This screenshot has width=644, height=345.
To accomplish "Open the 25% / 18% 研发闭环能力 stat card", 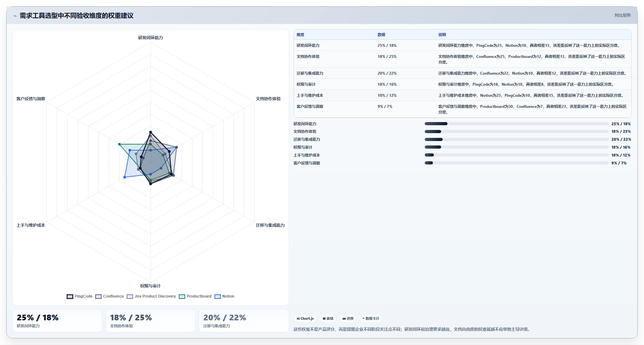I will coord(57,321).
